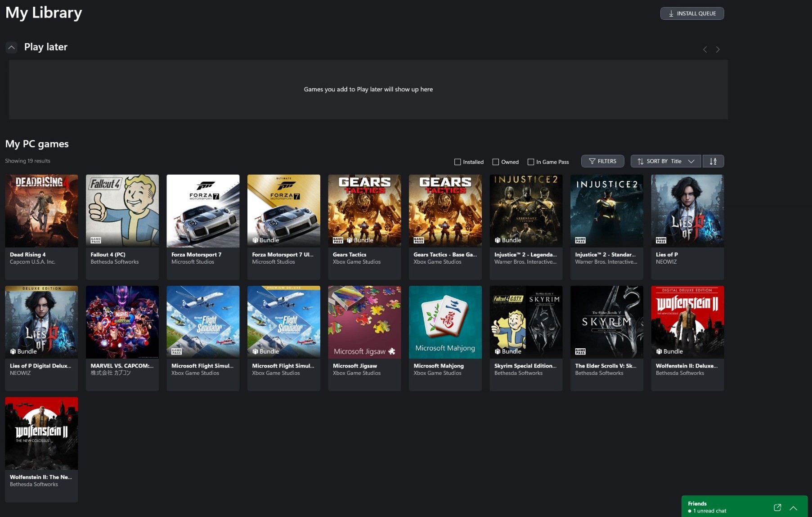Open Gears Tactics - Base Game cover

point(445,211)
